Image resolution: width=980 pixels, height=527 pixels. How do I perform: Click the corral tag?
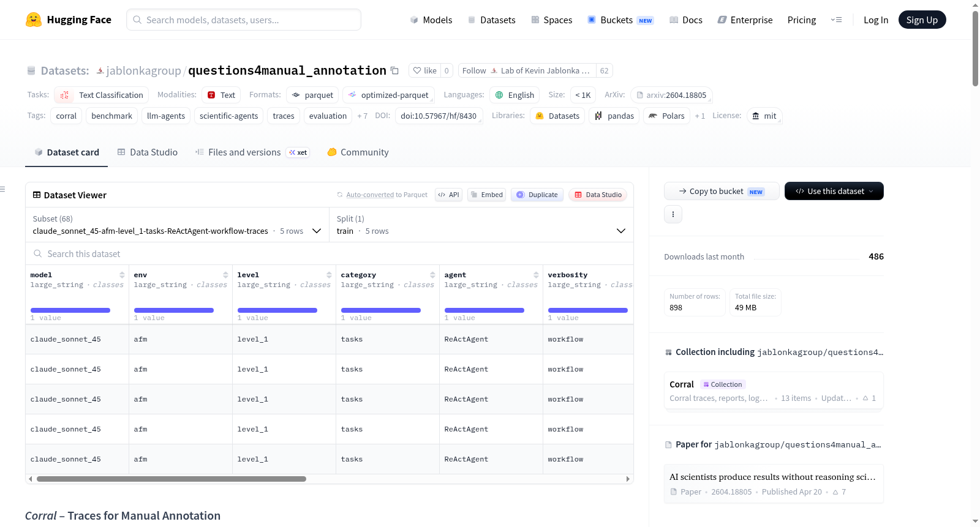point(66,116)
